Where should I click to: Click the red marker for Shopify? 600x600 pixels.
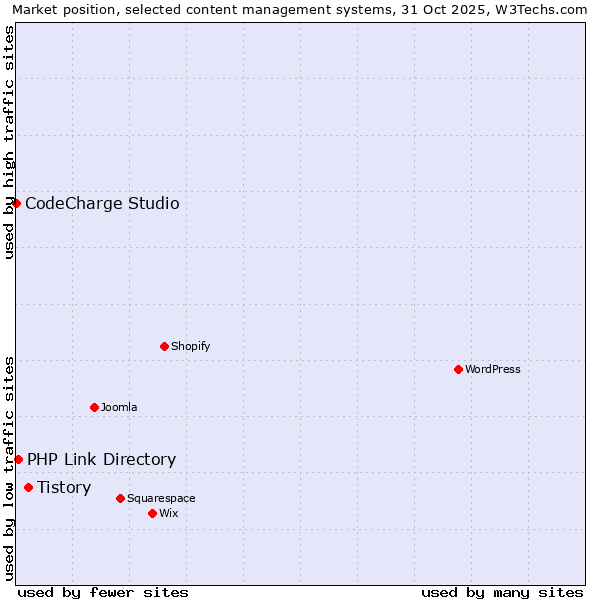click(x=164, y=346)
